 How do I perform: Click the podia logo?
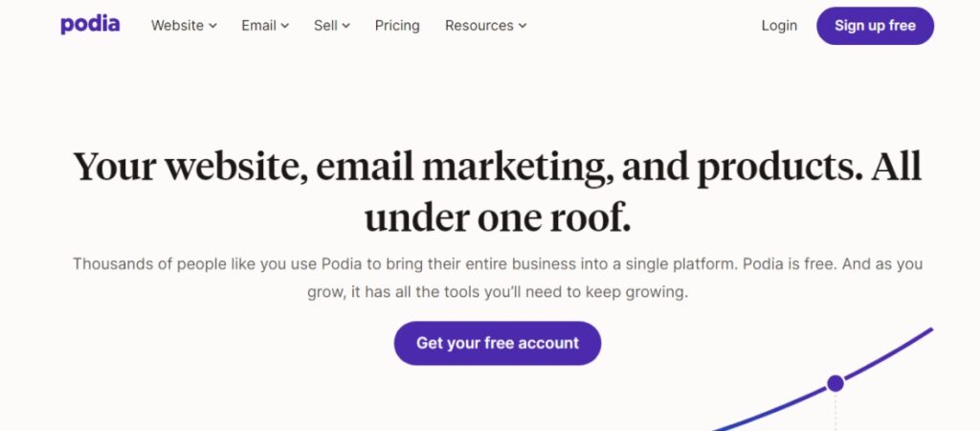pyautogui.click(x=90, y=25)
